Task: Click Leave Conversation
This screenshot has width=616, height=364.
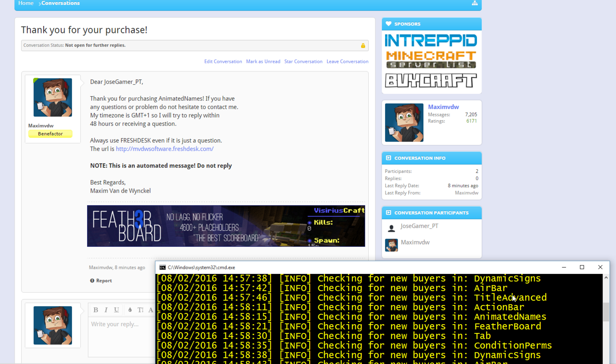Action: (x=347, y=61)
